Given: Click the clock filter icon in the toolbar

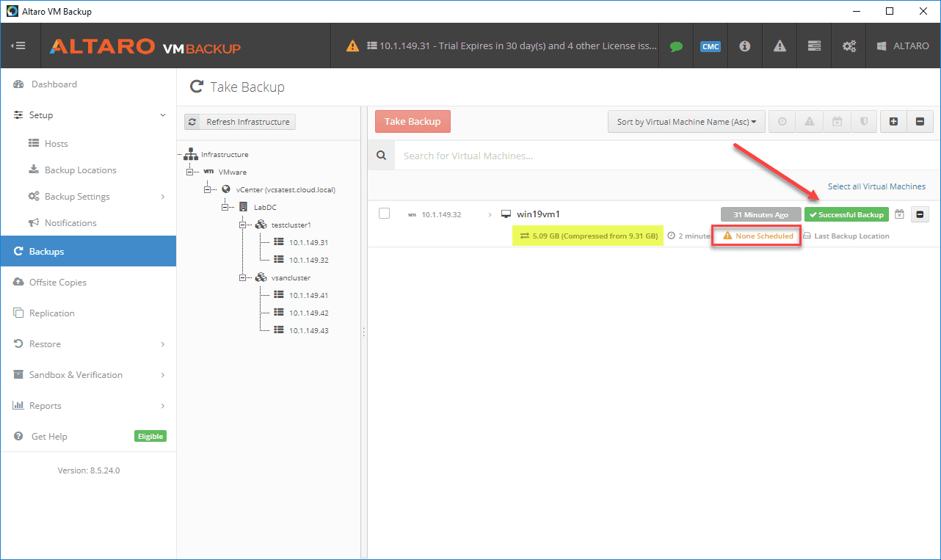Looking at the screenshot, I should 782,122.
